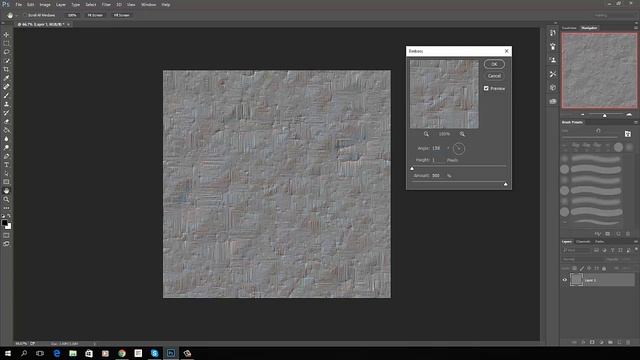Open the File menu
The image size is (640, 360).
pyautogui.click(x=18, y=4)
